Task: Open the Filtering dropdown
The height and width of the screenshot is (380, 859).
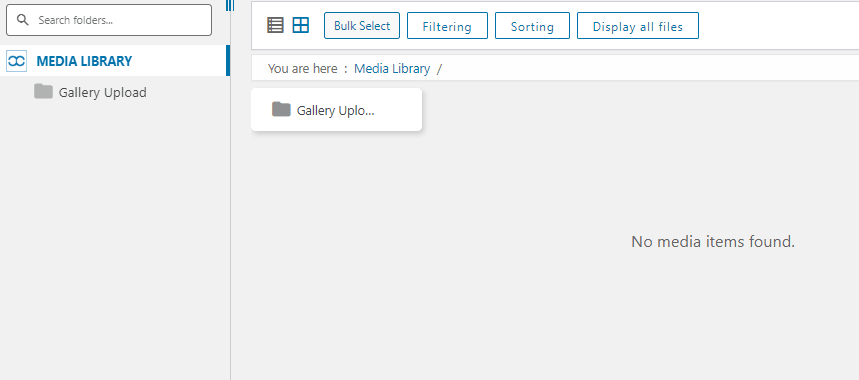Action: click(447, 26)
